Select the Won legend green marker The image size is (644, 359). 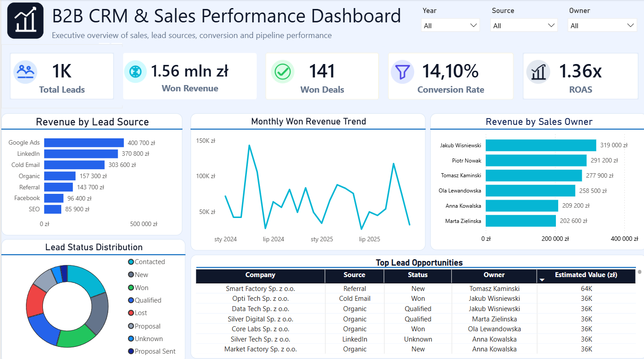131,288
